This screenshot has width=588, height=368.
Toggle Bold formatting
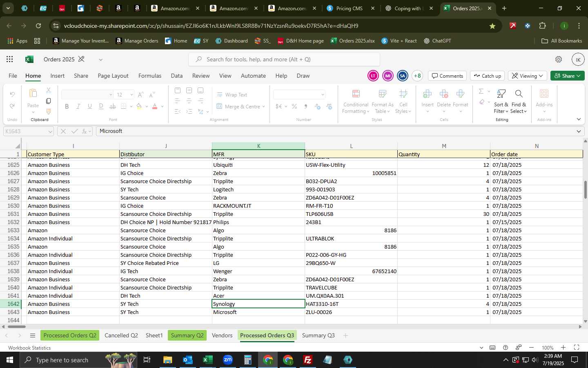pos(67,106)
